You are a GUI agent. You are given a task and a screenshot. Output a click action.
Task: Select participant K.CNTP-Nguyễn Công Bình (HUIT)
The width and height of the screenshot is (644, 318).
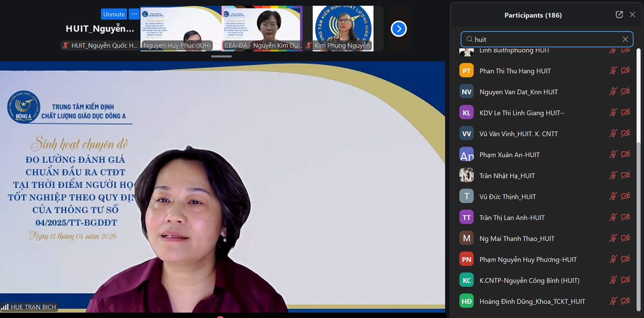pos(545,280)
